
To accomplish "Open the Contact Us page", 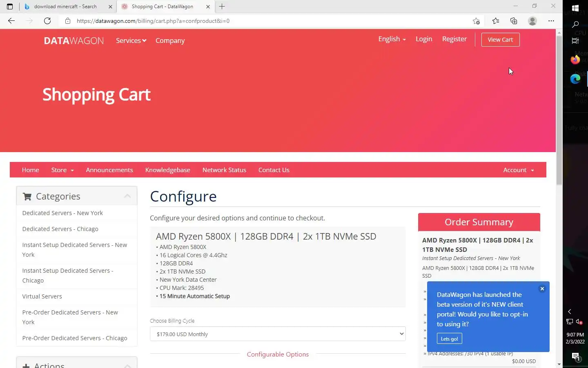I will 274,170.
